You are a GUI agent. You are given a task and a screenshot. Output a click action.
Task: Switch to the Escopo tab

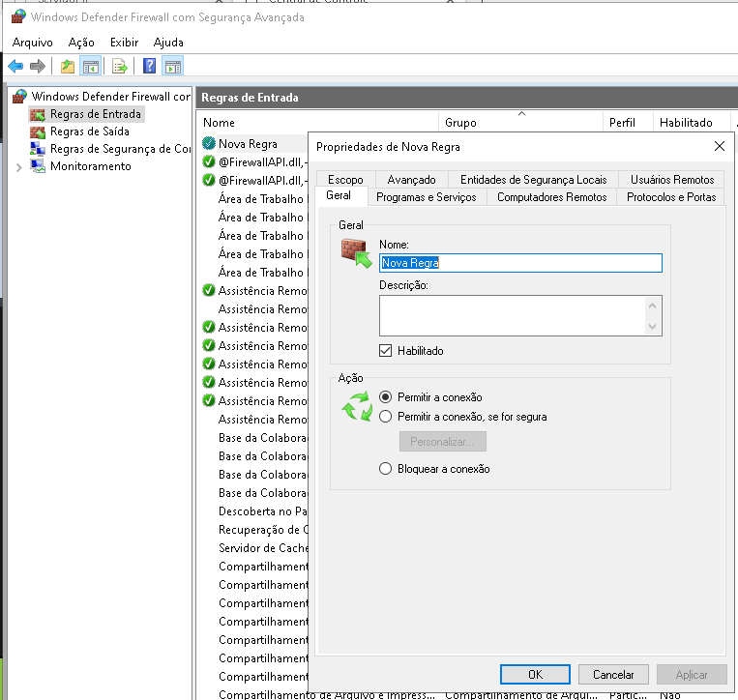(x=345, y=180)
